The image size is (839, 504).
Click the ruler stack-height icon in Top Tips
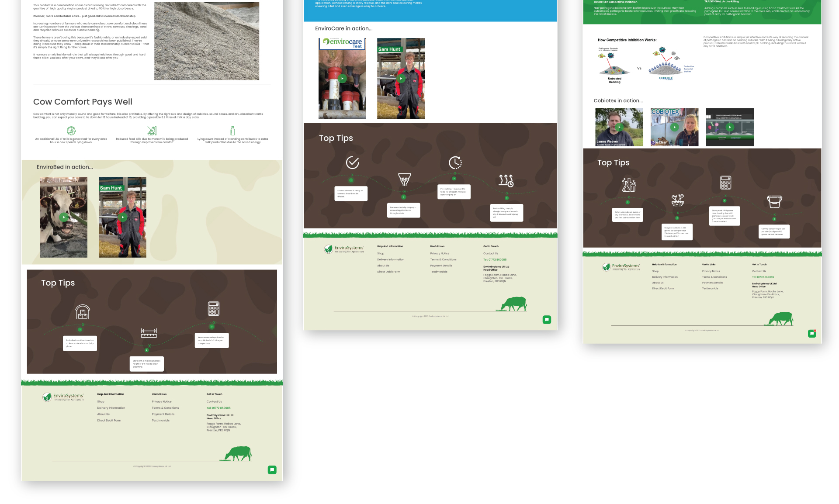coord(149,333)
